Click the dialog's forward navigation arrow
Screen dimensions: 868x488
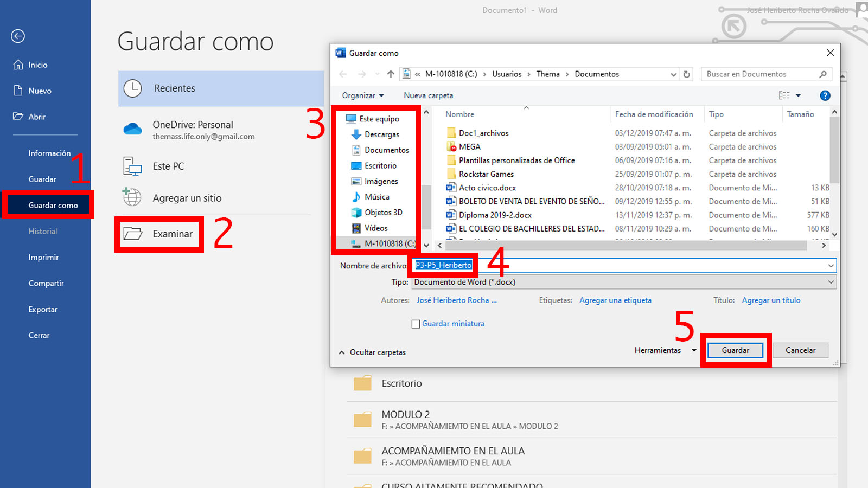[362, 74]
